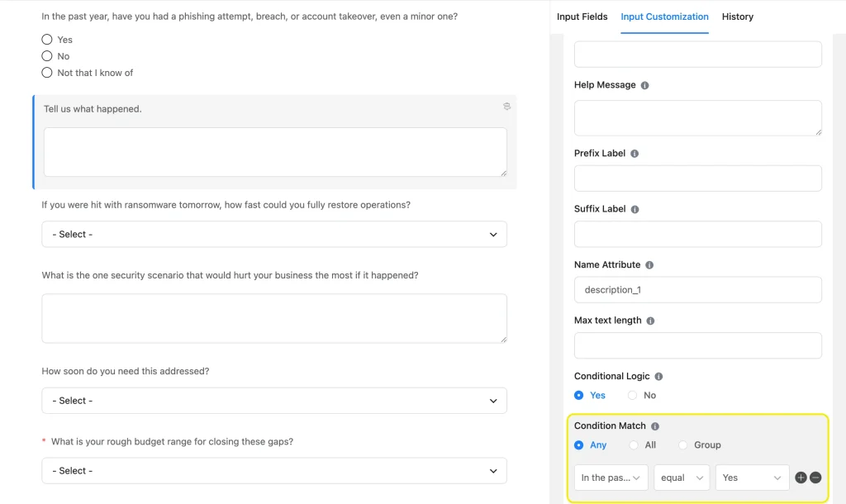Screen dimensions: 846x504
Task: Open the rough budget range dropdown
Action: click(274, 471)
